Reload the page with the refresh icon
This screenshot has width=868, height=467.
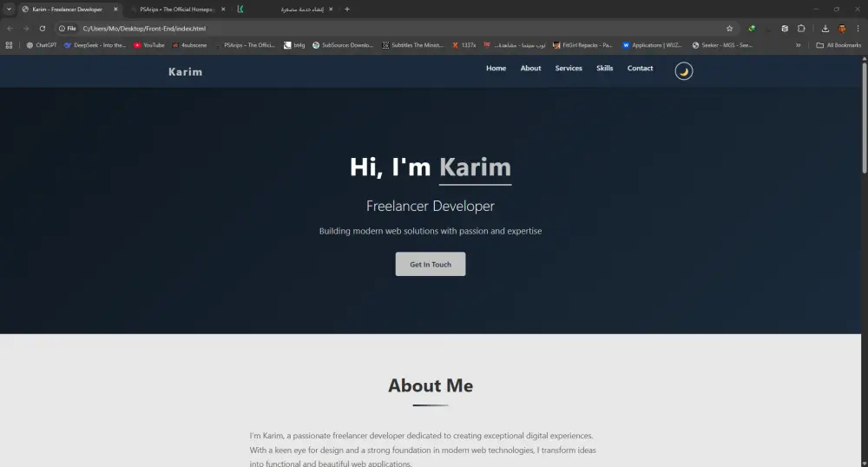click(x=42, y=29)
